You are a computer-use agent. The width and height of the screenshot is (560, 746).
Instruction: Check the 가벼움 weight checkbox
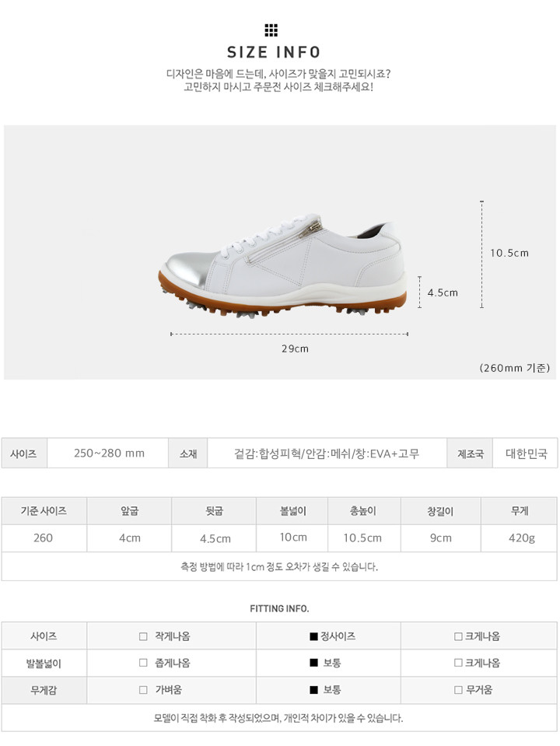(143, 690)
